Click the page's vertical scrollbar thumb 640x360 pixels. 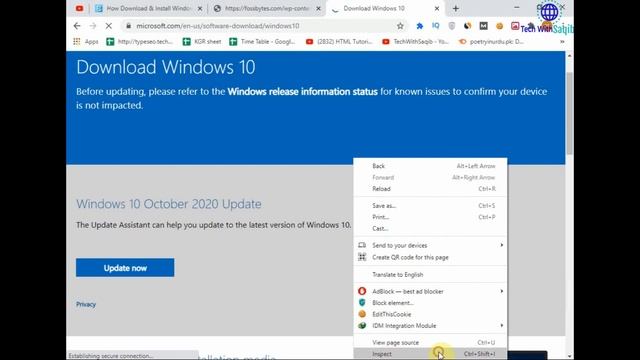tap(569, 112)
